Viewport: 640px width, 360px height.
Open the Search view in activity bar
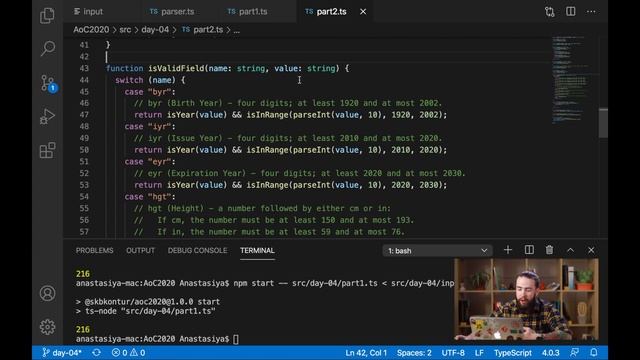[47, 48]
